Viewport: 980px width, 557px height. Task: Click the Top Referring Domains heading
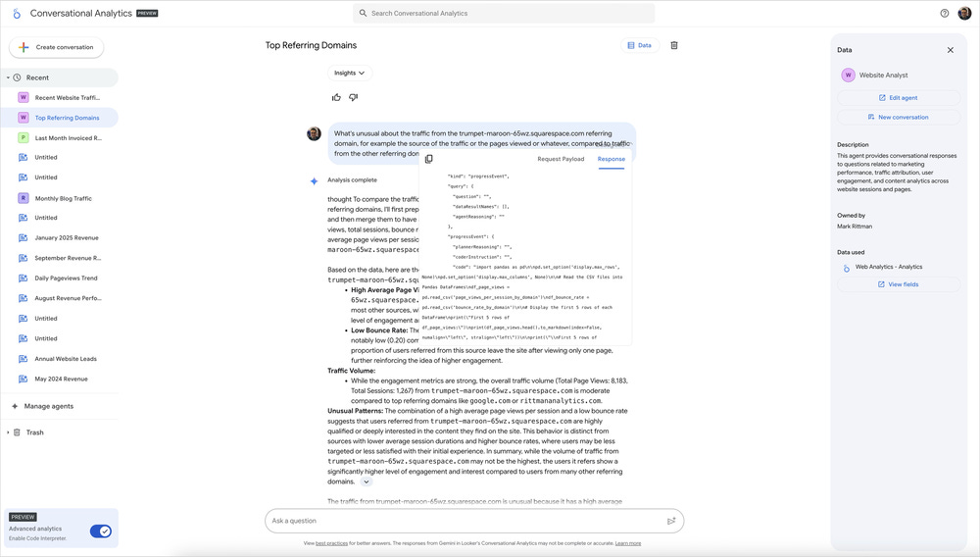pos(311,45)
